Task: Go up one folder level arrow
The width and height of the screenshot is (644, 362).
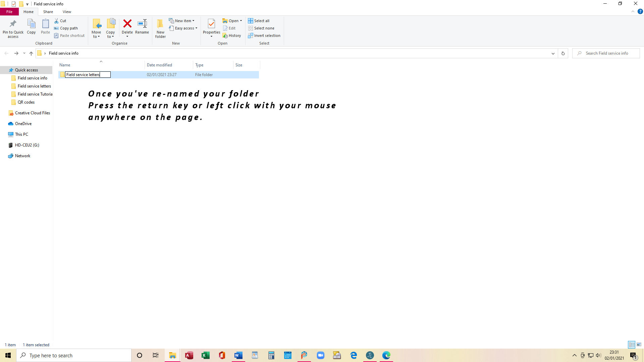Action: click(x=31, y=53)
